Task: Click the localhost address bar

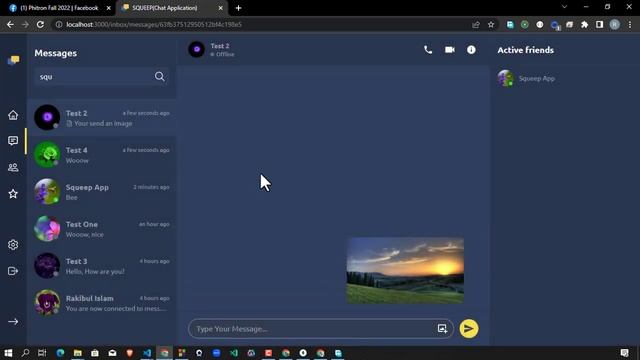Action: coord(261,24)
